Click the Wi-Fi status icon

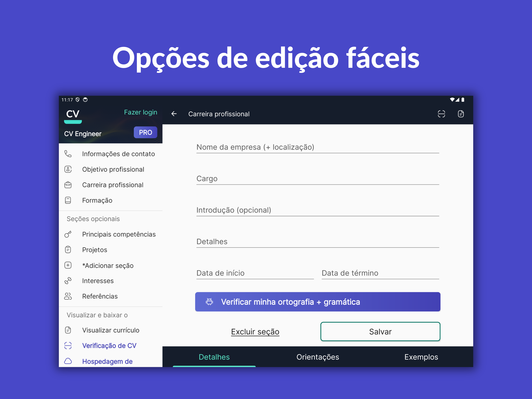tap(452, 100)
